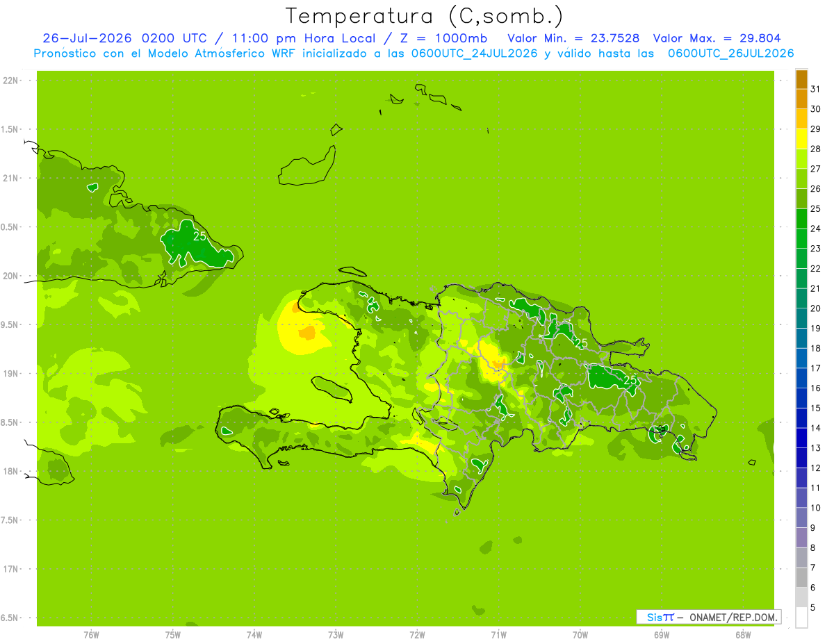Pick the blue legend swatch between 15 and 16
The width and height of the screenshot is (834, 644).
click(801, 398)
